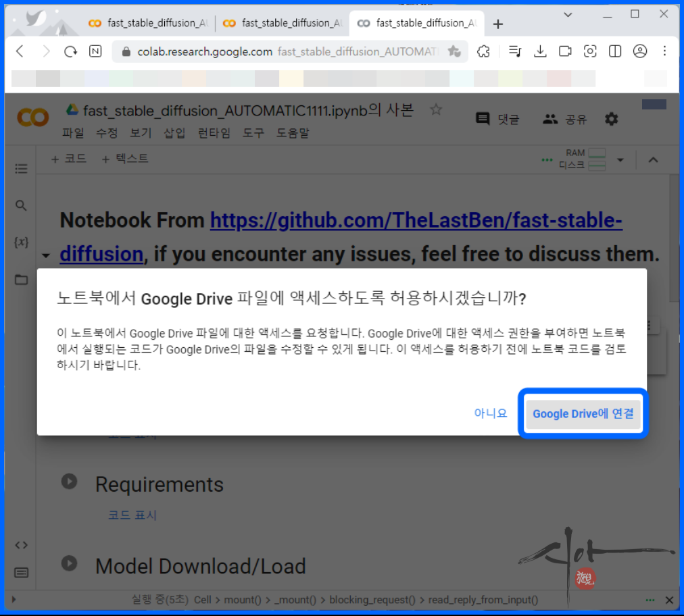Click the notebook title fast_stable_diffusion_AUTOMATIC1111.ipynb의 사본
The height and width of the screenshot is (616, 684).
248,110
